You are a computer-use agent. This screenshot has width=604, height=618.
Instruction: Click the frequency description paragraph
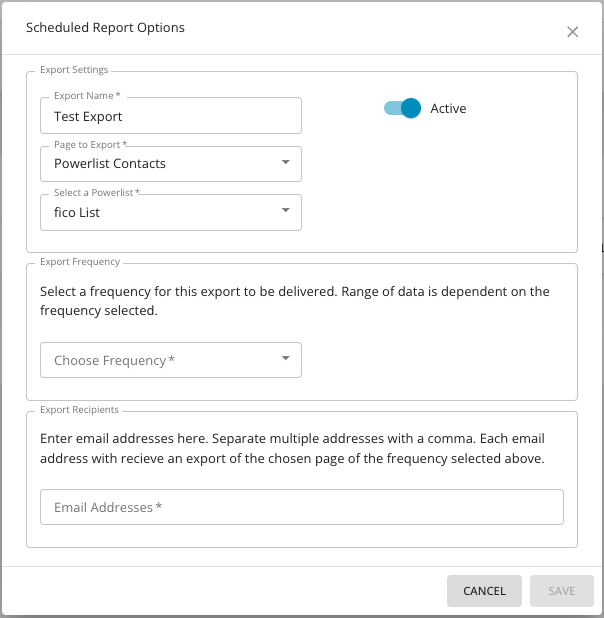tap(295, 301)
